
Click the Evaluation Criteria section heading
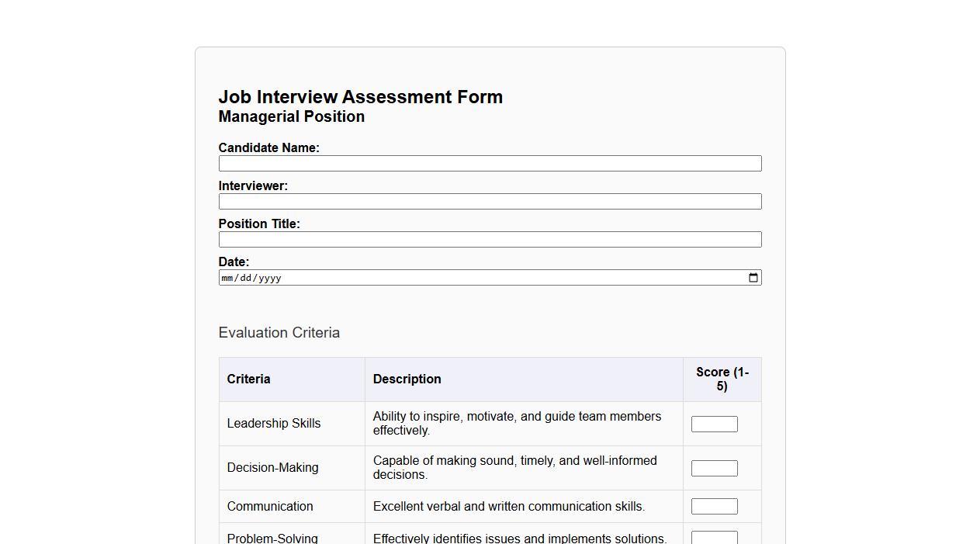279,332
